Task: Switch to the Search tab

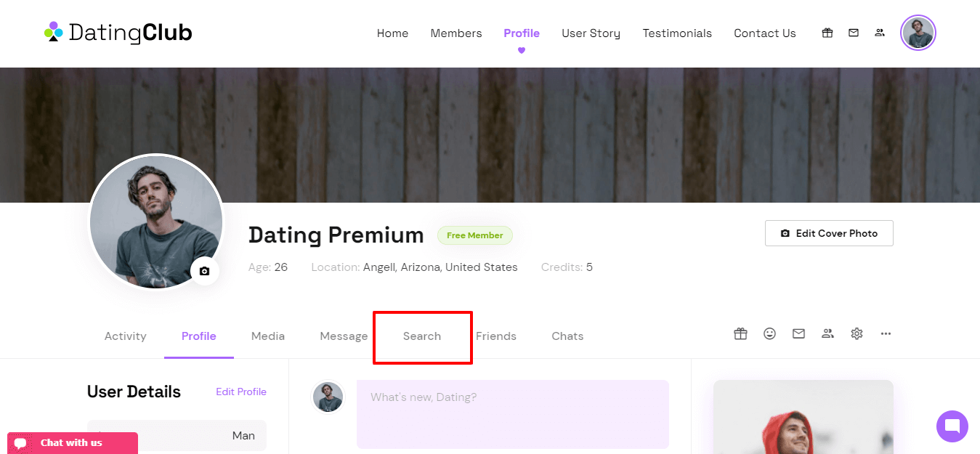Action: pos(422,336)
